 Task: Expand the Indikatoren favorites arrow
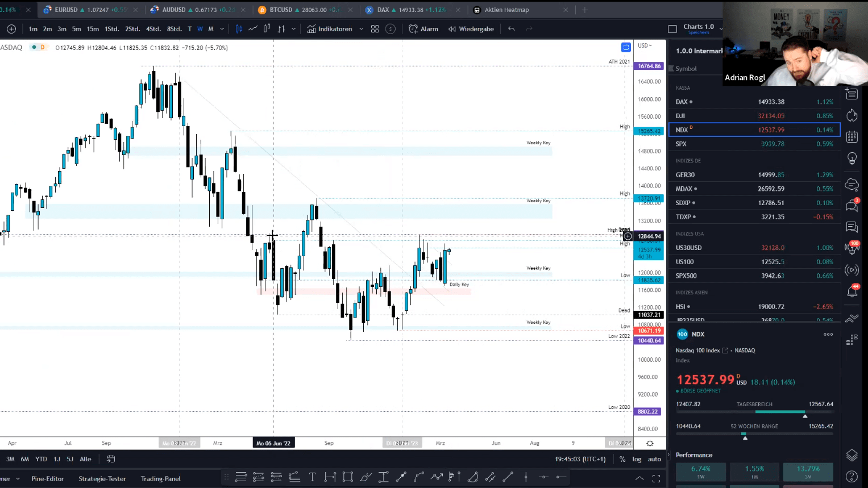coord(361,29)
